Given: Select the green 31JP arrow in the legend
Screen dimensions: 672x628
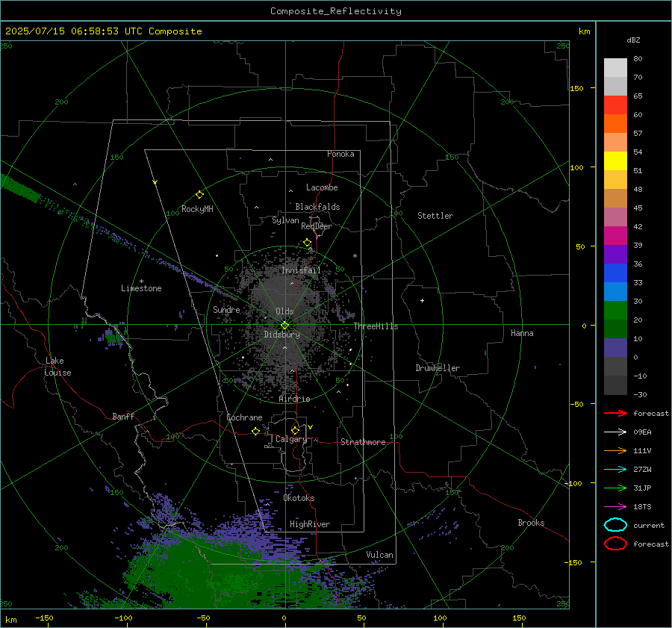Looking at the screenshot, I should [615, 488].
